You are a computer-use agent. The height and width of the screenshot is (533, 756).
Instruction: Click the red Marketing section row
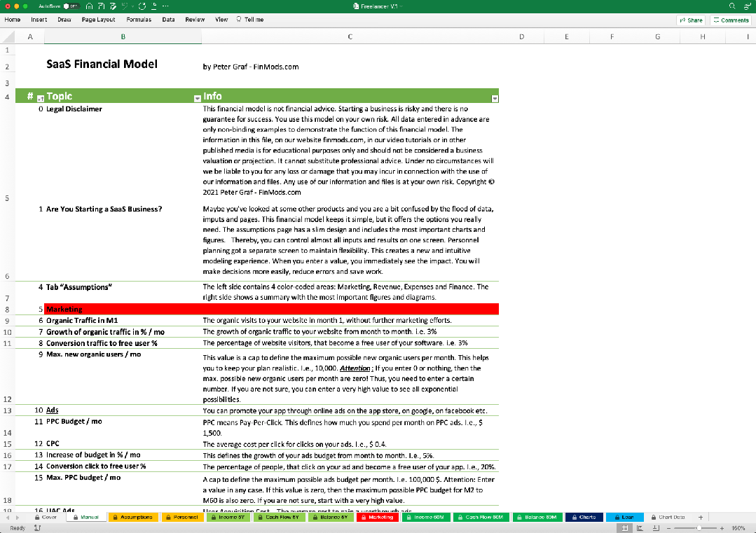[x=271, y=310]
